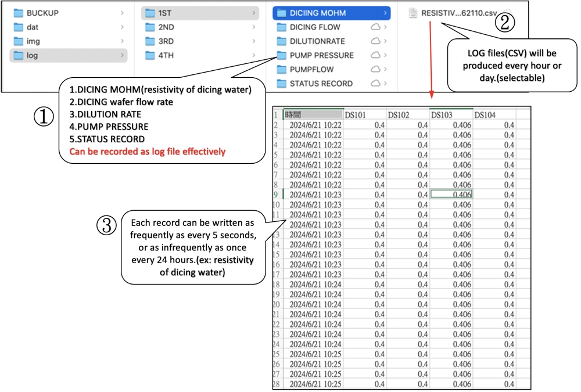Image resolution: width=581 pixels, height=392 pixels.
Task: Expand the 1ST folder chevron
Action: coord(254,13)
